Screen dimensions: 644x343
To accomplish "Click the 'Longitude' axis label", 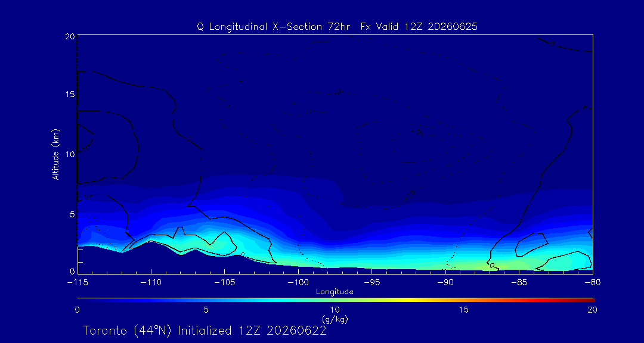I will [x=335, y=292].
